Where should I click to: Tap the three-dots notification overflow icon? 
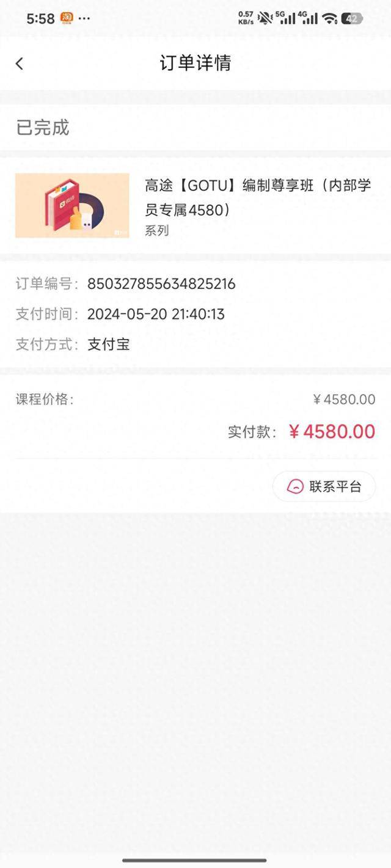(x=84, y=18)
